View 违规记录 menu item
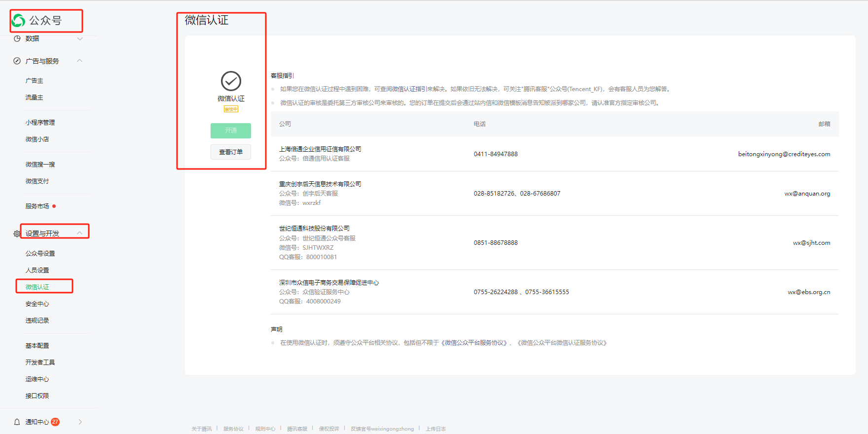 (37, 321)
